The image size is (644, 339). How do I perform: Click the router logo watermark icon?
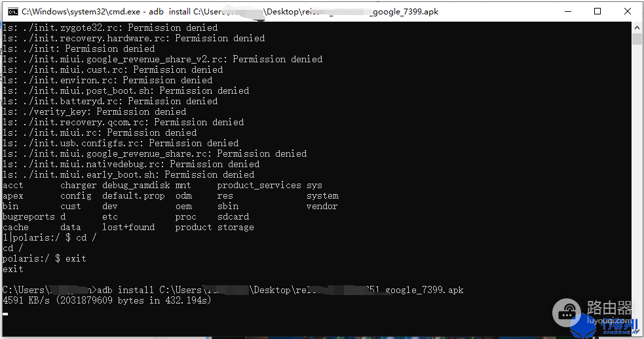click(567, 311)
